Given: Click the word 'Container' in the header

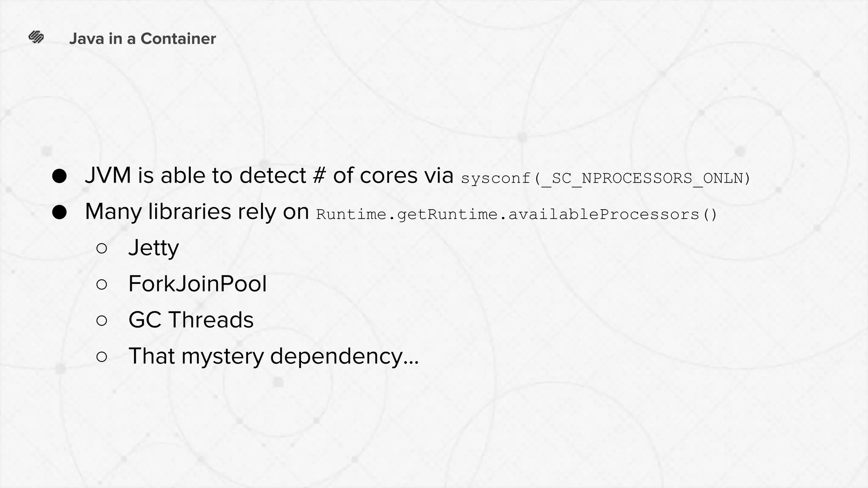Looking at the screenshot, I should [178, 39].
